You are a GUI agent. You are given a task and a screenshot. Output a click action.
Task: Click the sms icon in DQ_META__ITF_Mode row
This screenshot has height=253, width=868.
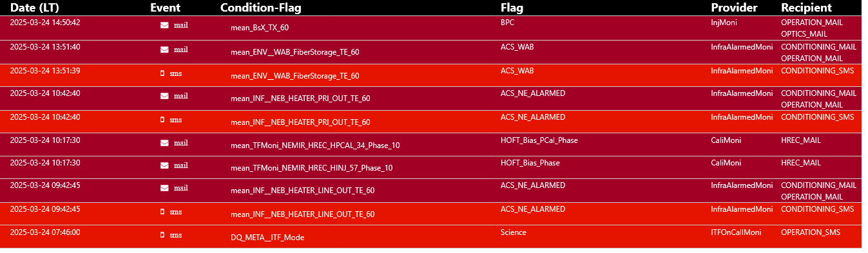click(162, 235)
